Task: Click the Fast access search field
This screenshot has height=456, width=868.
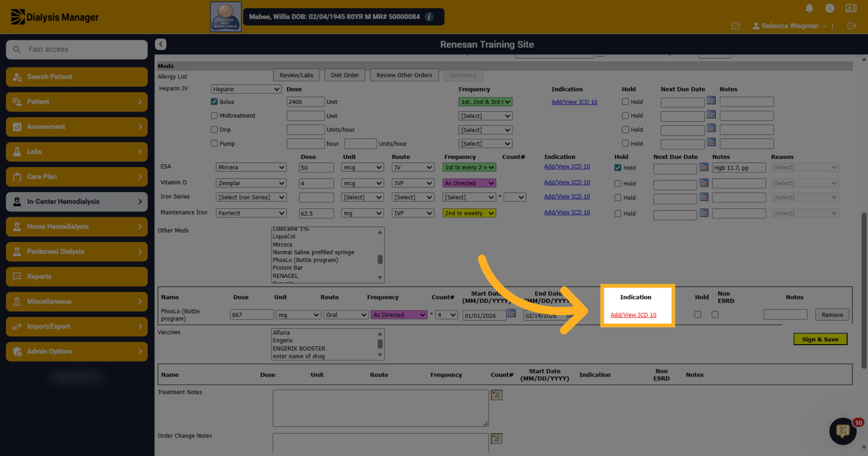Action: [x=77, y=49]
